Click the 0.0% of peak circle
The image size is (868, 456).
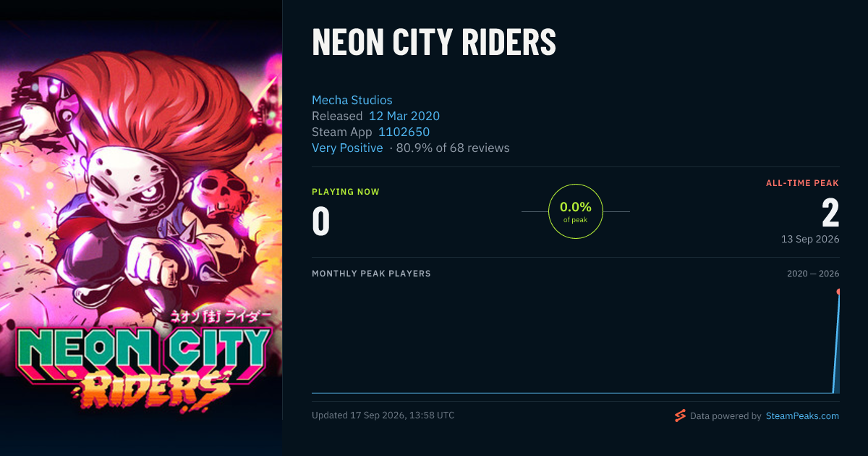coord(576,211)
